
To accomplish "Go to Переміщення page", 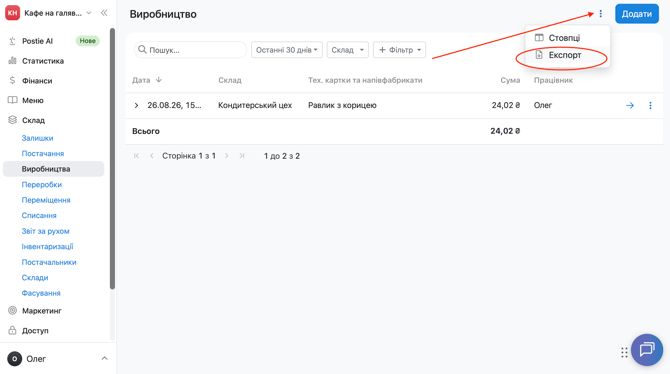I will click(46, 200).
